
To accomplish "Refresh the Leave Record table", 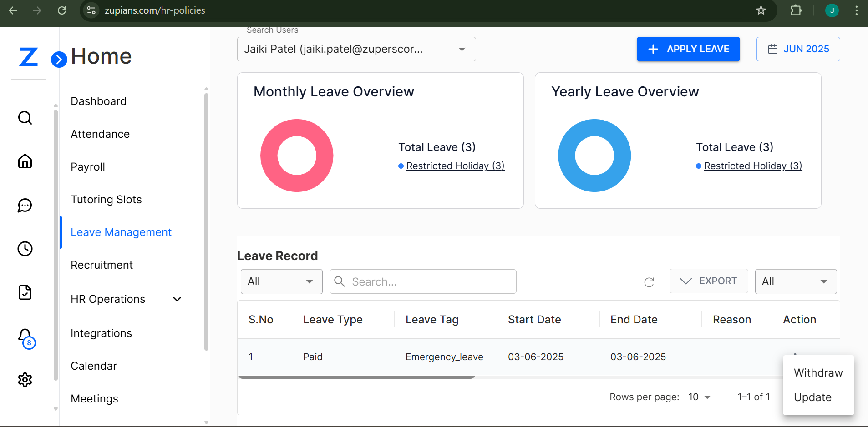I will [x=650, y=282].
